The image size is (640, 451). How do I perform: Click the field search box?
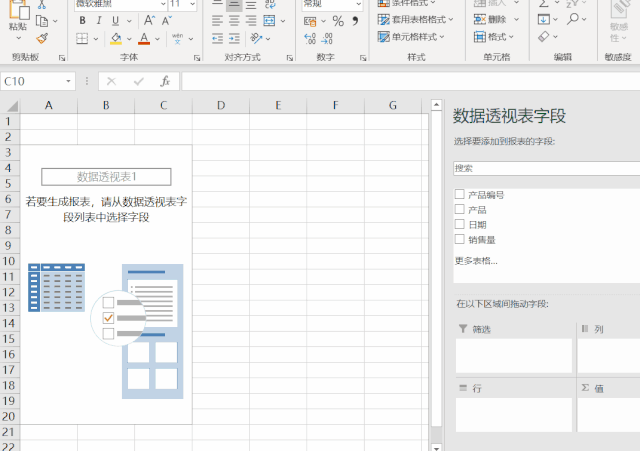(x=547, y=168)
